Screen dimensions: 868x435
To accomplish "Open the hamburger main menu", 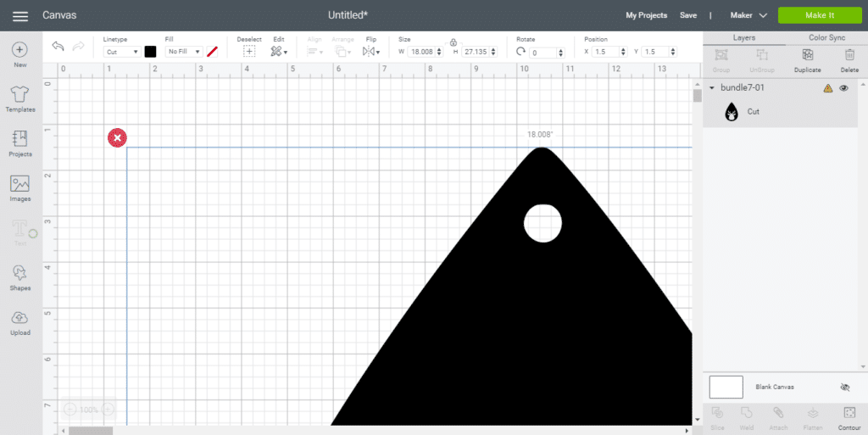I will 20,16.
